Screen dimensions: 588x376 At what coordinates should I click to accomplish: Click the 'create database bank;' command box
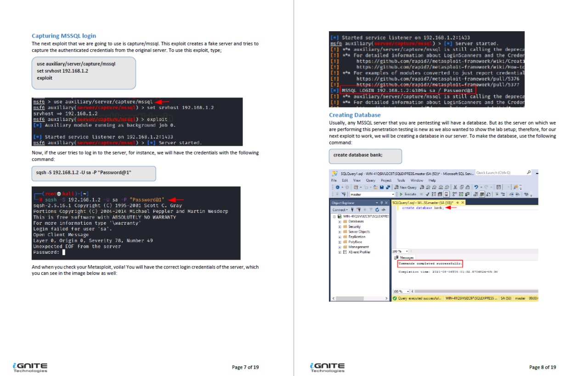point(365,156)
